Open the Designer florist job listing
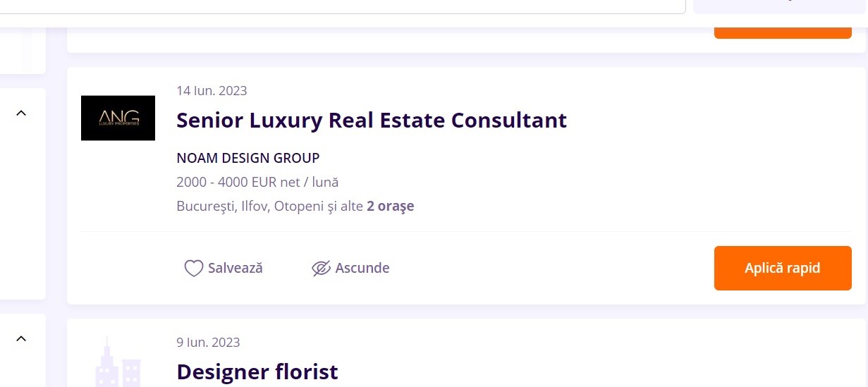 point(257,371)
